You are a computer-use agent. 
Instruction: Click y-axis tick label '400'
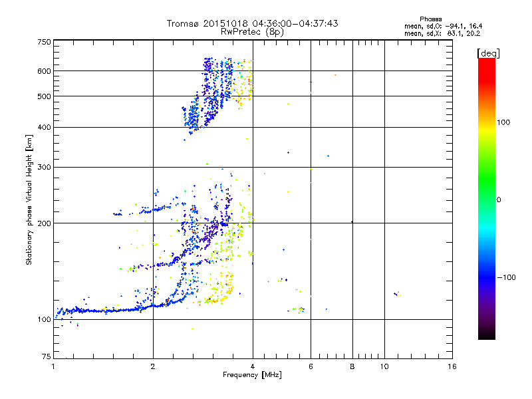click(44, 127)
